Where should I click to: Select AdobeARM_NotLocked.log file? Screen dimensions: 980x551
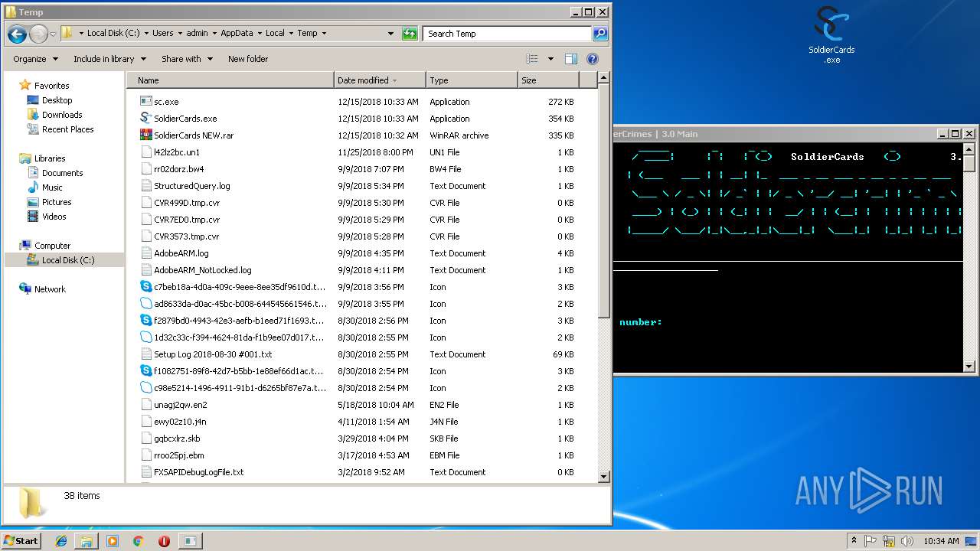click(202, 270)
